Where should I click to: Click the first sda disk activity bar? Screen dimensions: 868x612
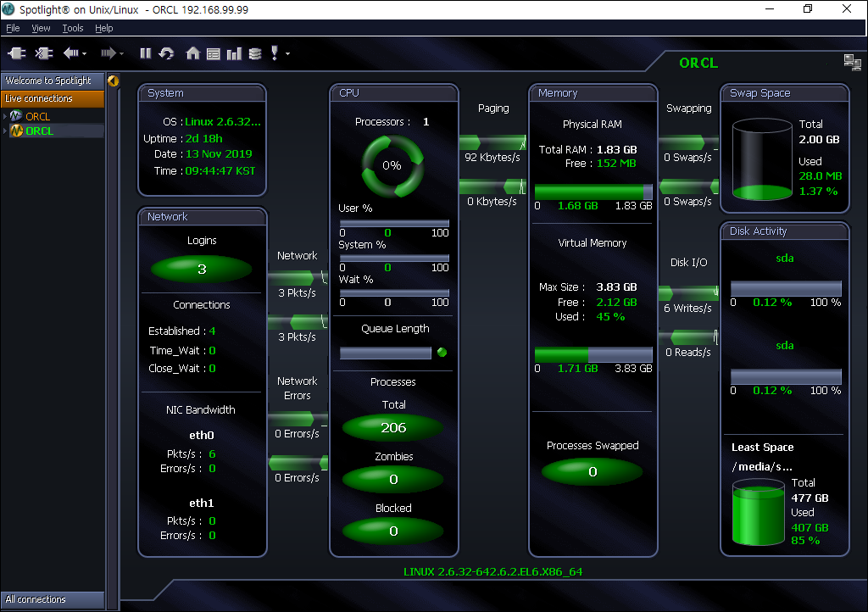pyautogui.click(x=786, y=289)
